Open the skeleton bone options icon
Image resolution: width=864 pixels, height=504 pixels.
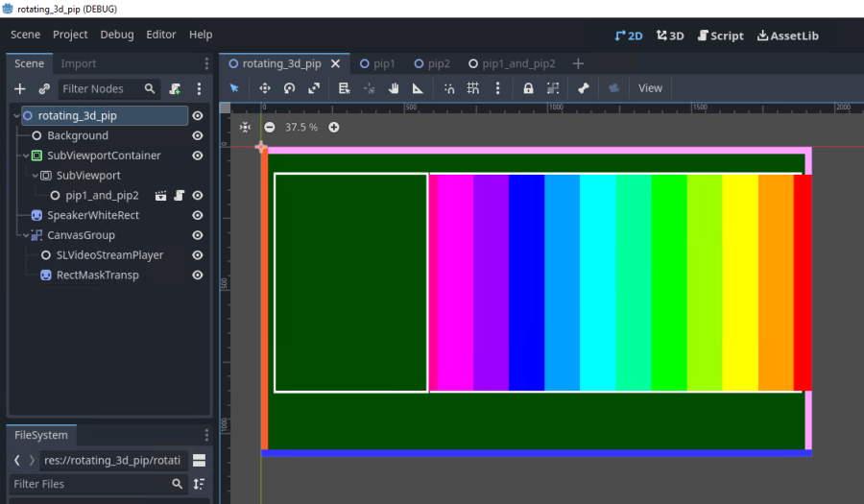click(x=583, y=88)
